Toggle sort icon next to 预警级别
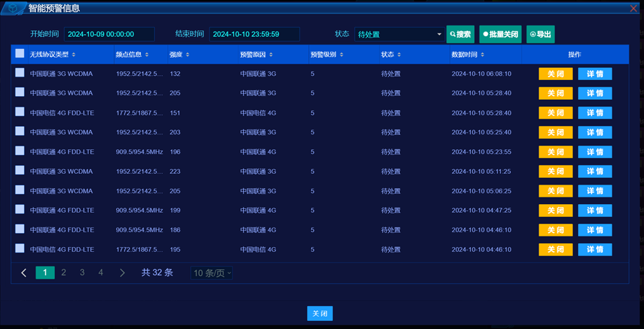Screen dimensions: 644x329 (341, 54)
